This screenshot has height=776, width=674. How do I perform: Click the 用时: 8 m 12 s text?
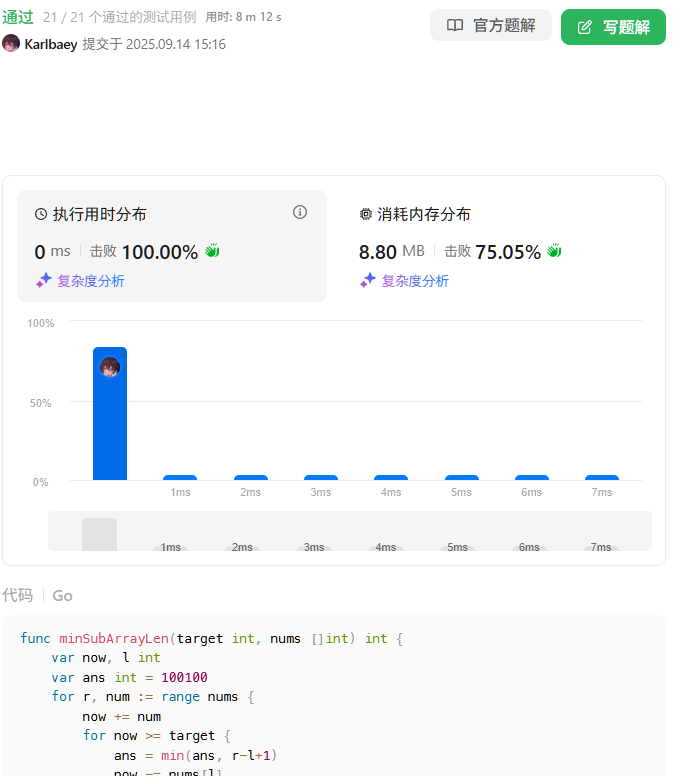(x=243, y=17)
